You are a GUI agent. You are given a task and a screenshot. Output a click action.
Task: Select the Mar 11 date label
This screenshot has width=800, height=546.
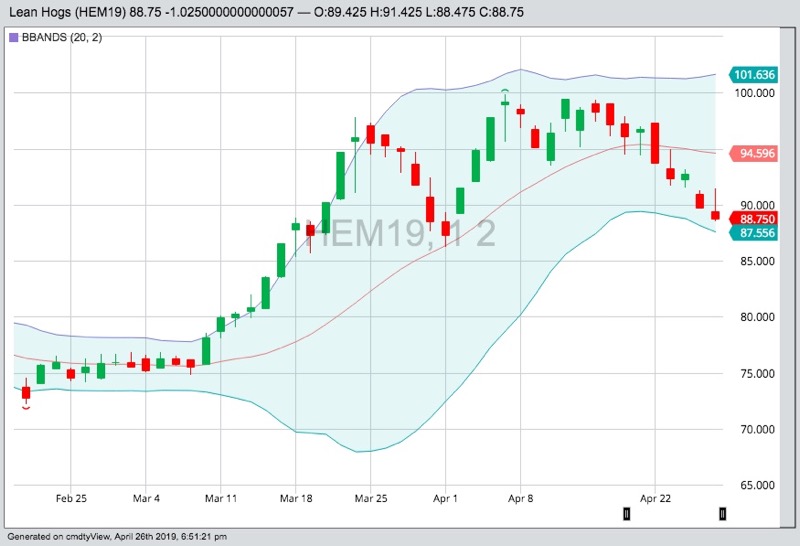tap(220, 497)
